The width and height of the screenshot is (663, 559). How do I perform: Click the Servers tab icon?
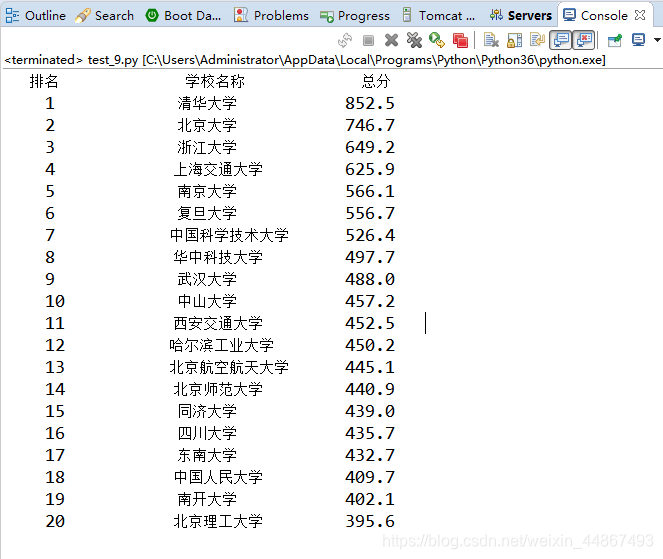pyautogui.click(x=496, y=15)
